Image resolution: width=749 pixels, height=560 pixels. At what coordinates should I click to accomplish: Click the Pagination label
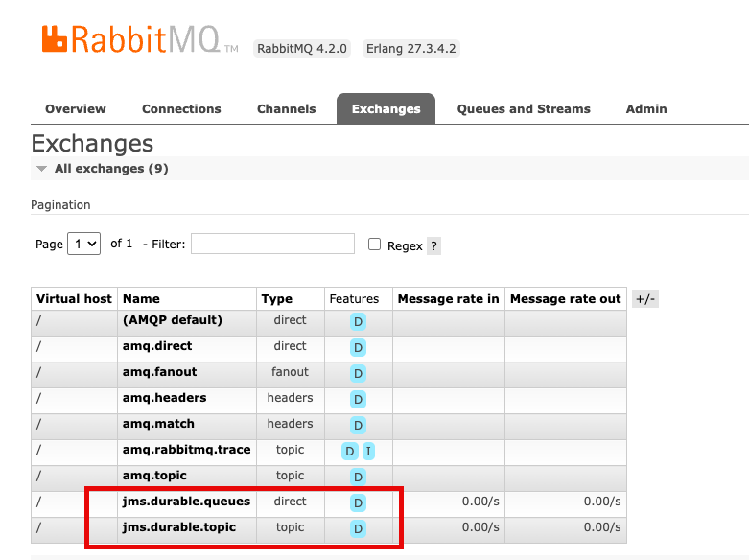coord(60,205)
